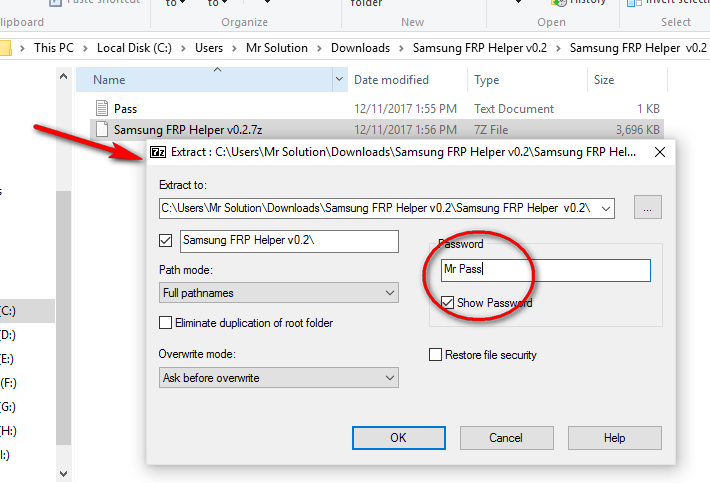Click the subfolder name input field
Image resolution: width=710 pixels, height=483 pixels.
point(289,241)
